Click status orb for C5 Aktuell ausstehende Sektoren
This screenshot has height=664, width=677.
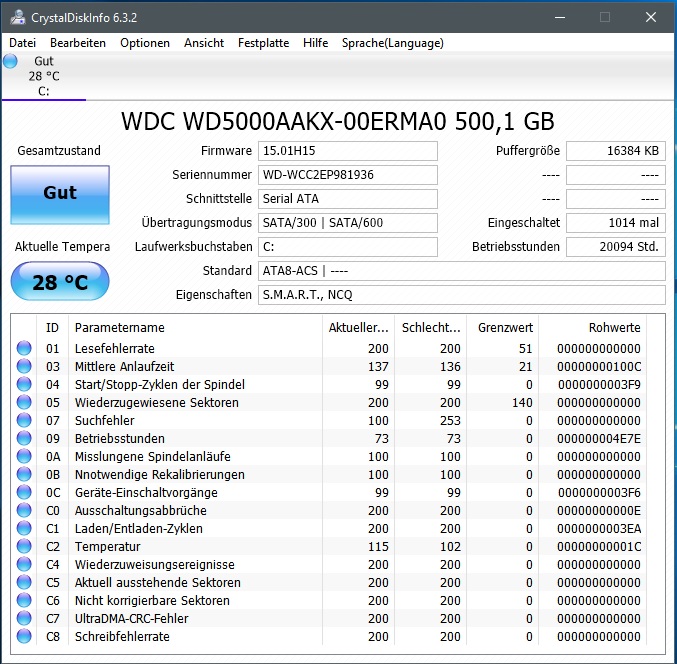click(x=24, y=582)
